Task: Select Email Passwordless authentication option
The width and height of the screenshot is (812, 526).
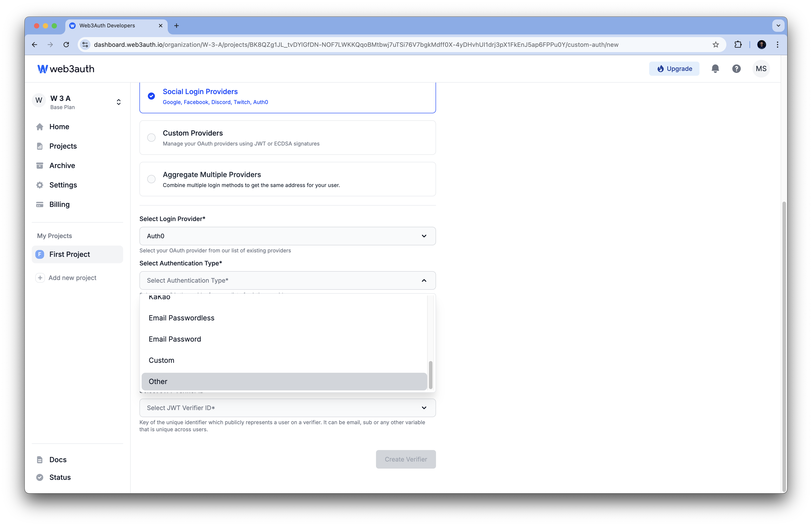Action: coord(181,318)
